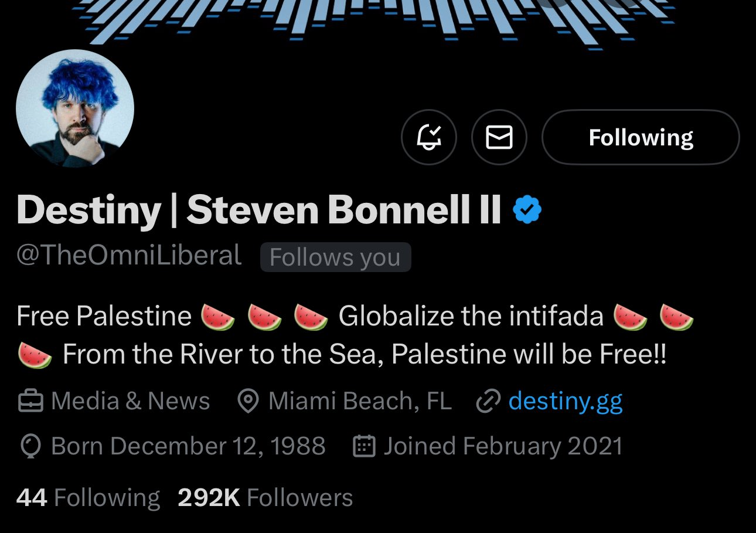756x533 pixels.
Task: Click the blue verified checkmark badge
Action: [527, 210]
